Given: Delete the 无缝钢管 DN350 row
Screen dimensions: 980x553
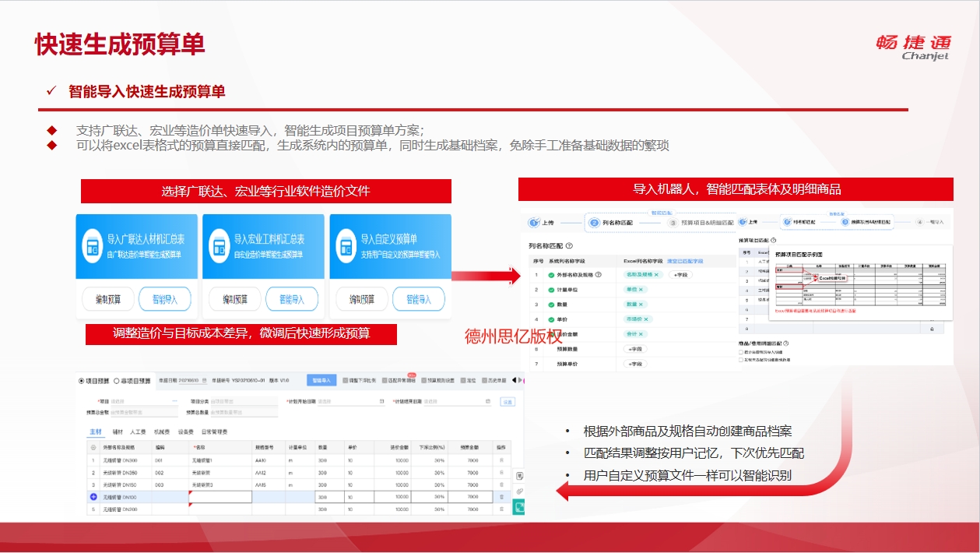Looking at the screenshot, I should 501,473.
